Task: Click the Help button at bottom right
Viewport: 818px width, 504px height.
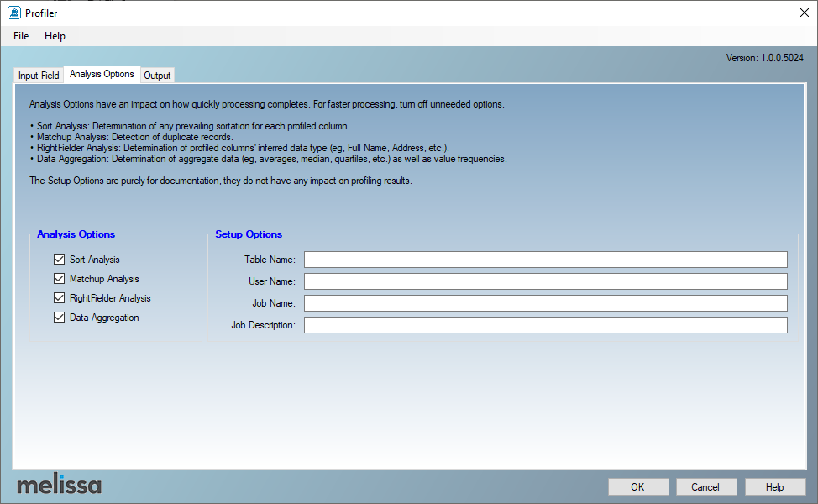Action: pyautogui.click(x=774, y=487)
